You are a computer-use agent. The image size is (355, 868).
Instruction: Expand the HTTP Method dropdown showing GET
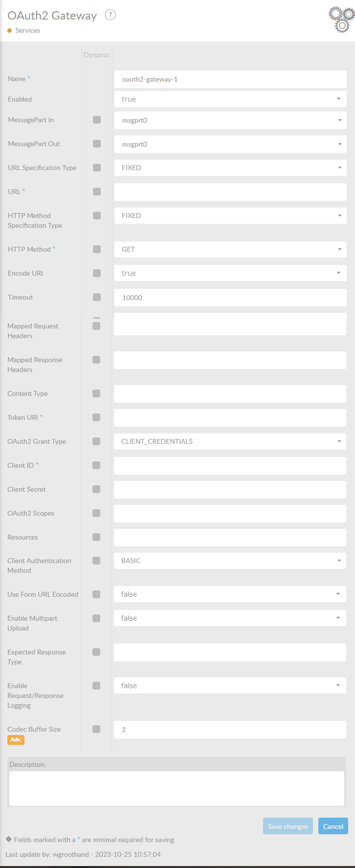(230, 249)
